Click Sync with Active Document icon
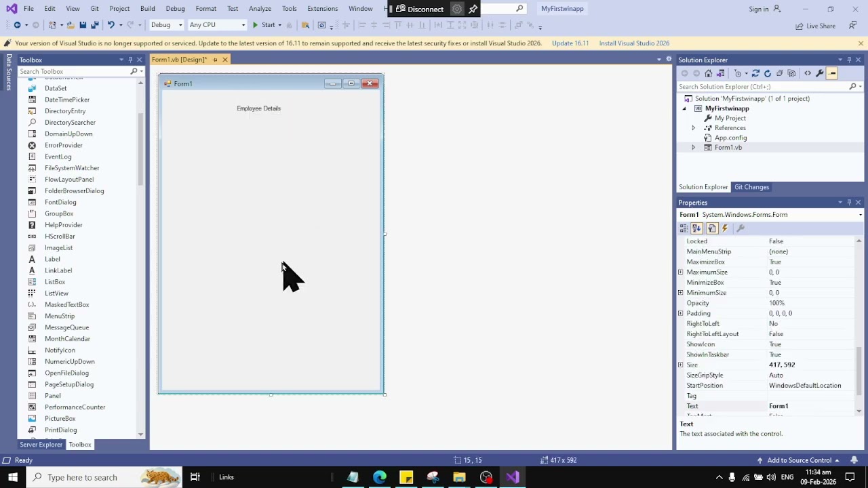Image resolution: width=868 pixels, height=488 pixels. 755,73
